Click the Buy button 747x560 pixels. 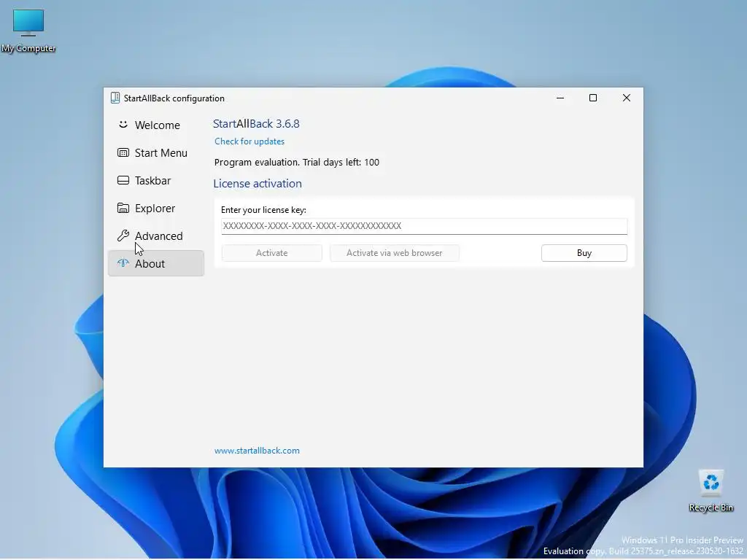tap(584, 253)
